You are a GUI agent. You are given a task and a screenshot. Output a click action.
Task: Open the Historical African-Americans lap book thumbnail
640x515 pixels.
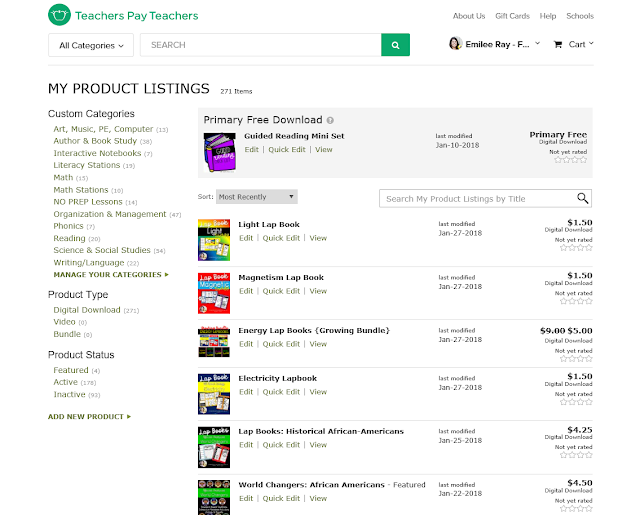tap(214, 447)
